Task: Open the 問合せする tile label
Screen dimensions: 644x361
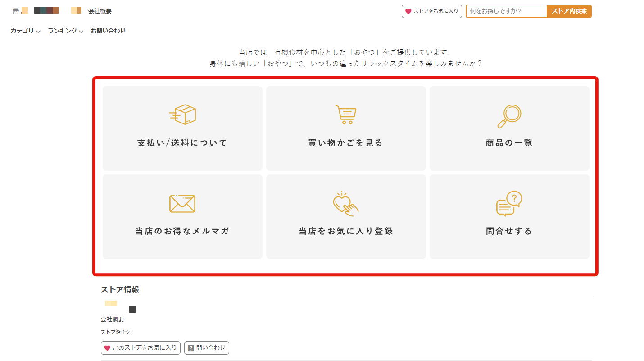Action: (509, 231)
